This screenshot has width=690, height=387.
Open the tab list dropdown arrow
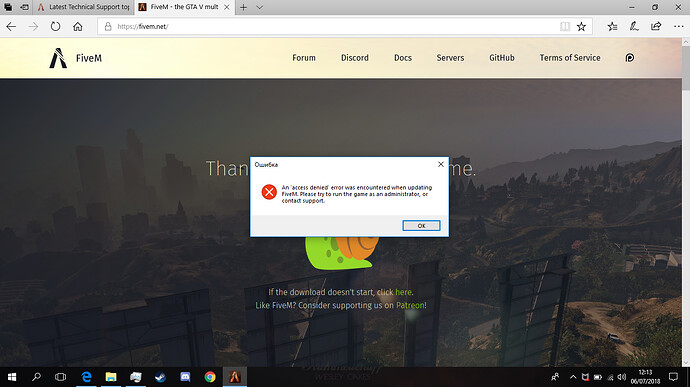tap(260, 7)
